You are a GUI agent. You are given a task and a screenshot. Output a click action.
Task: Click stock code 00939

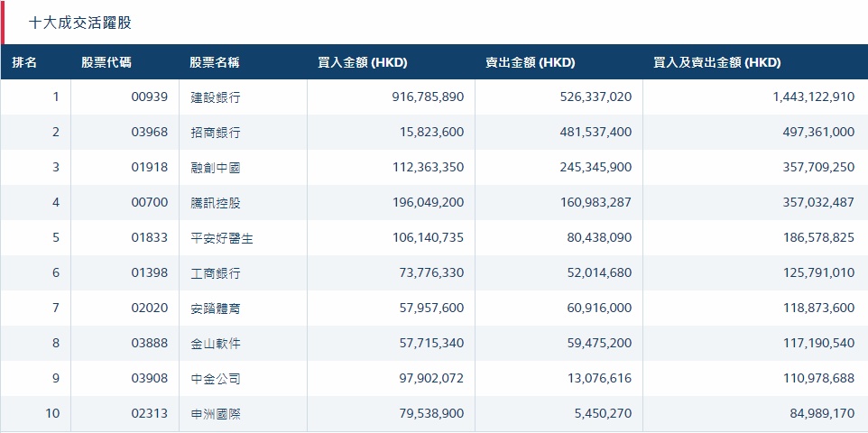click(x=149, y=97)
